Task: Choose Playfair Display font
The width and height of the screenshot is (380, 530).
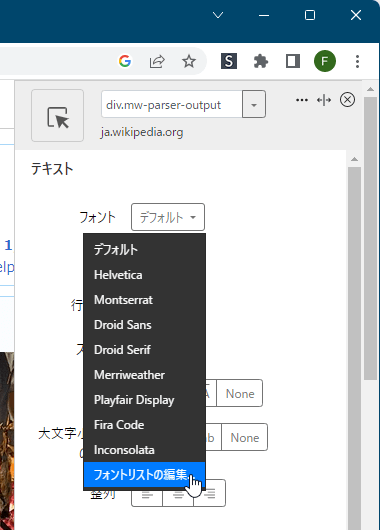Action: pyautogui.click(x=144, y=400)
